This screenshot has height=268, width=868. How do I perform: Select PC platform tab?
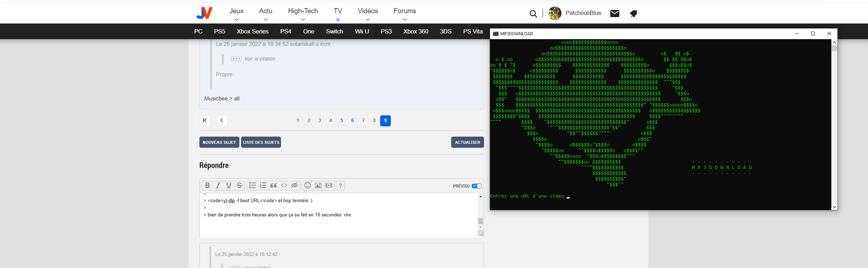point(198,31)
